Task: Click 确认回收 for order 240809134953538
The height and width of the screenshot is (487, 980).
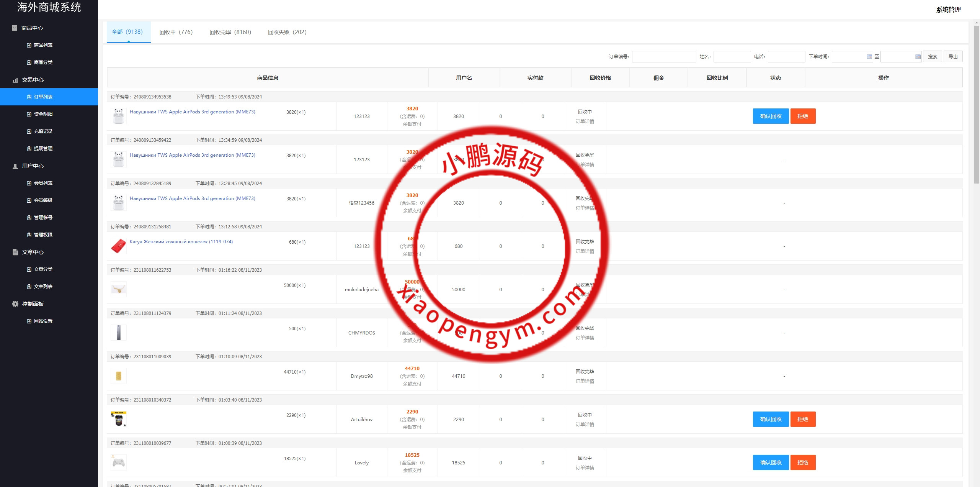Action: tap(770, 116)
